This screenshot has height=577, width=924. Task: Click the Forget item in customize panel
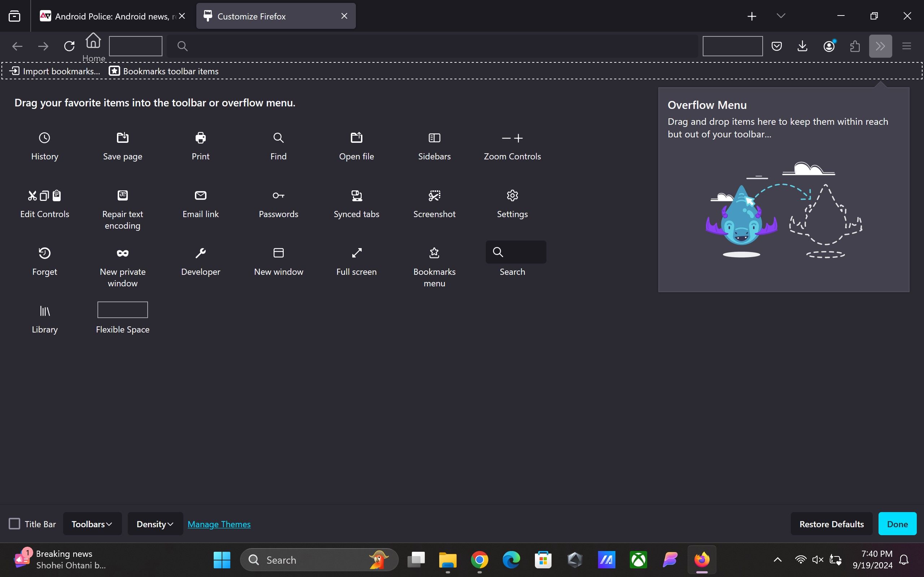click(45, 260)
